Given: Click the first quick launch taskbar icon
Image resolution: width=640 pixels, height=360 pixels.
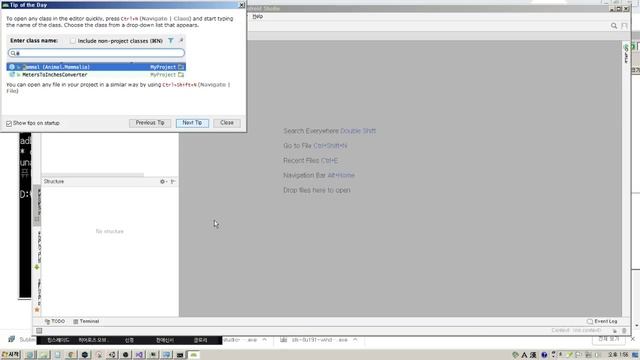Looking at the screenshot, I should [x=30, y=355].
